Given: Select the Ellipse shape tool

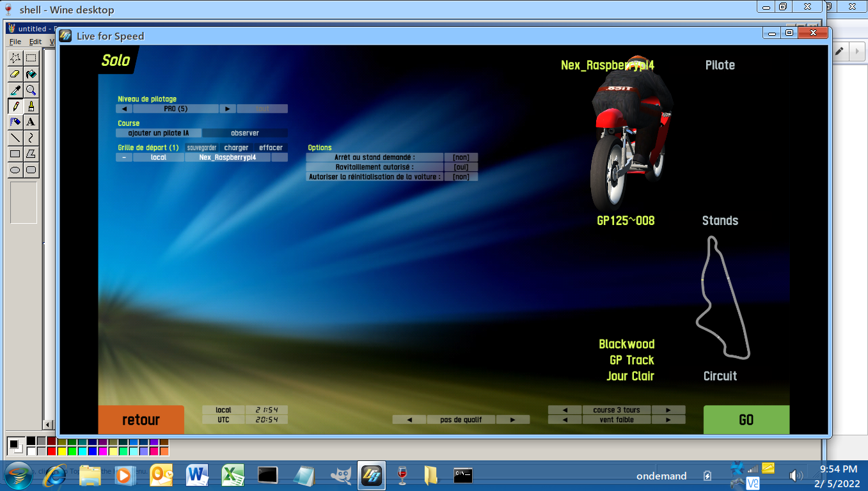Looking at the screenshot, I should click(15, 169).
